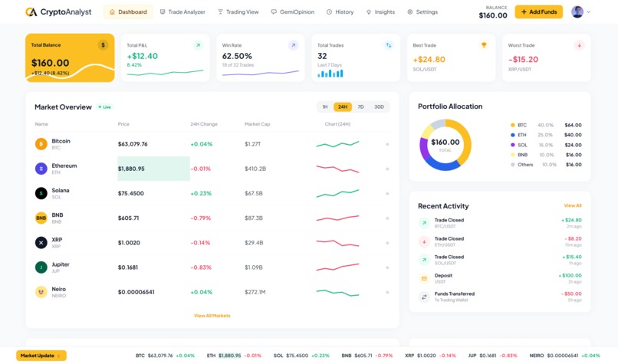The height and width of the screenshot is (364, 618).
Task: Click the Jupiter $0.1681 price
Action: coord(128,267)
